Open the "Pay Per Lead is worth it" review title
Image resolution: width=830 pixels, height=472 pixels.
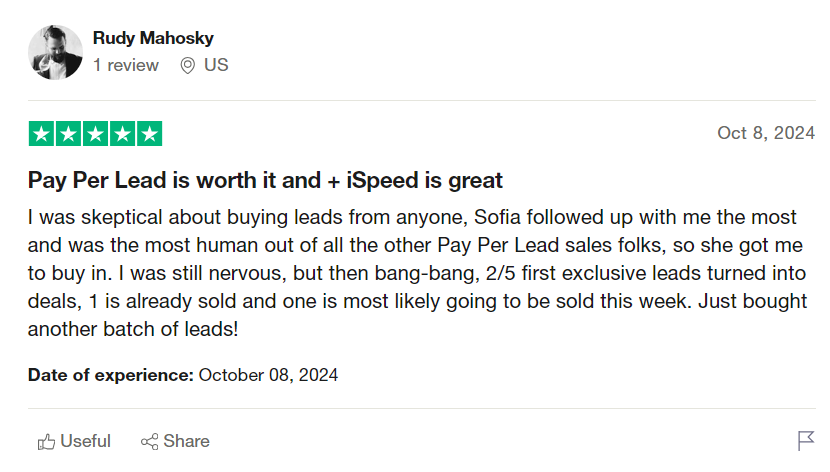click(265, 181)
